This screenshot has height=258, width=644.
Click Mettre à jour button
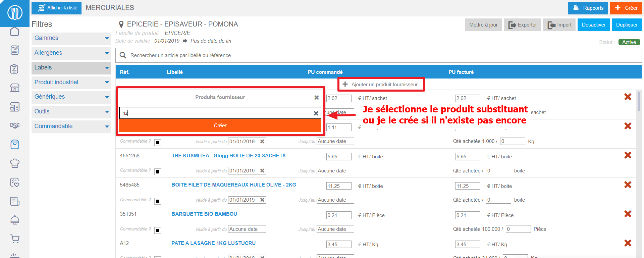pos(483,25)
